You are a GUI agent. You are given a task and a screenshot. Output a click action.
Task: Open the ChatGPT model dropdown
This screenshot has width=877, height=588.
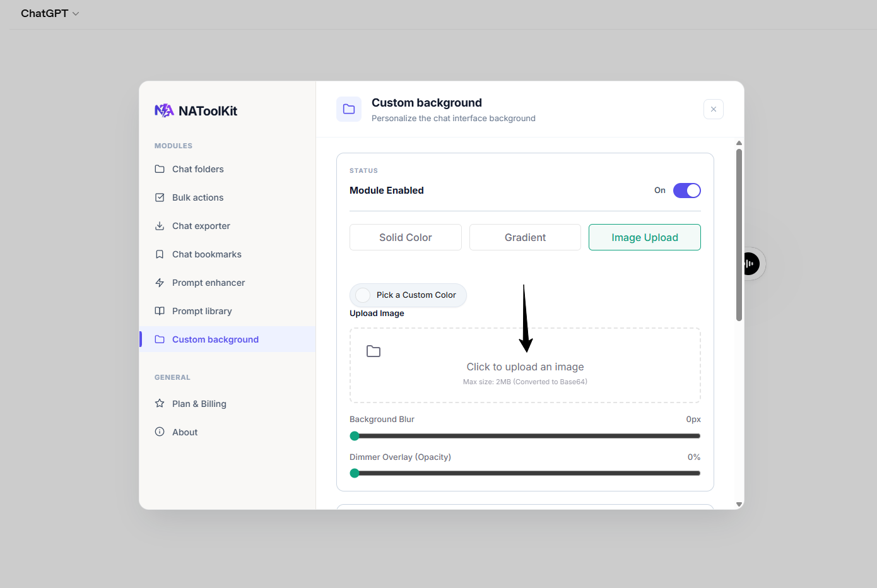[50, 13]
